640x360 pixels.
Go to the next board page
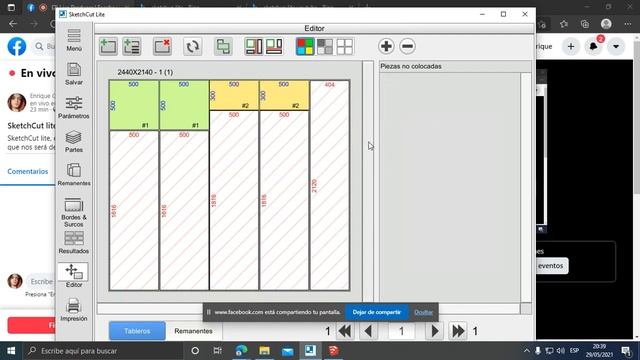tap(434, 331)
